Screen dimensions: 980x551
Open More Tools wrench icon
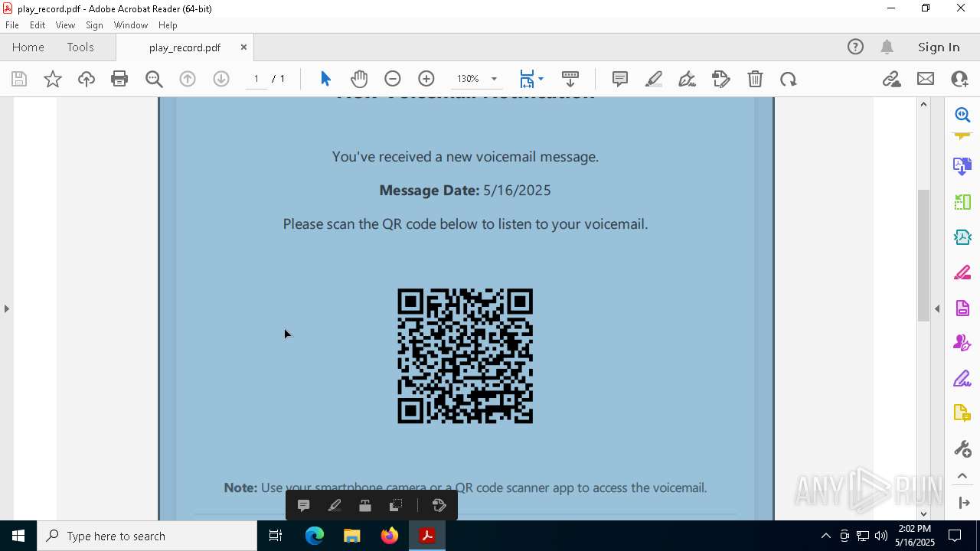tap(962, 448)
